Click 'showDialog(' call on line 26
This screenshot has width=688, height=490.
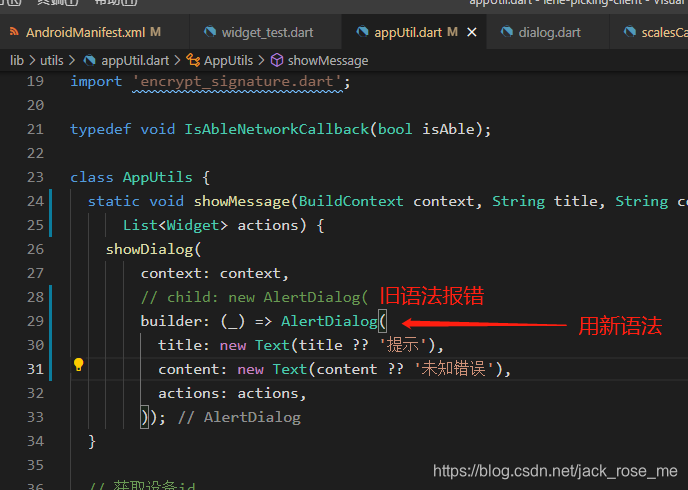tap(153, 250)
